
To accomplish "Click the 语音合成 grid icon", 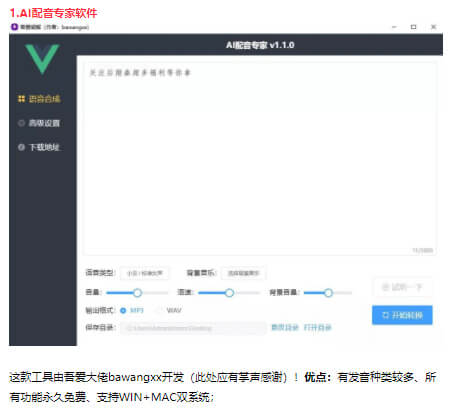I will click(x=22, y=99).
